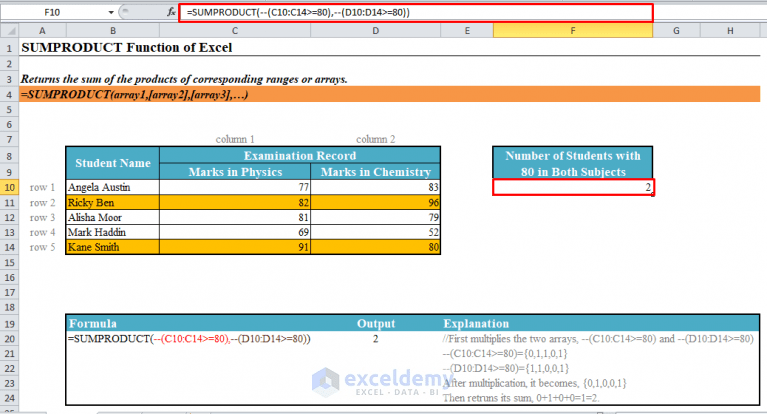Select Physics mark 69 cell
The width and height of the screenshot is (767, 414).
(x=235, y=232)
